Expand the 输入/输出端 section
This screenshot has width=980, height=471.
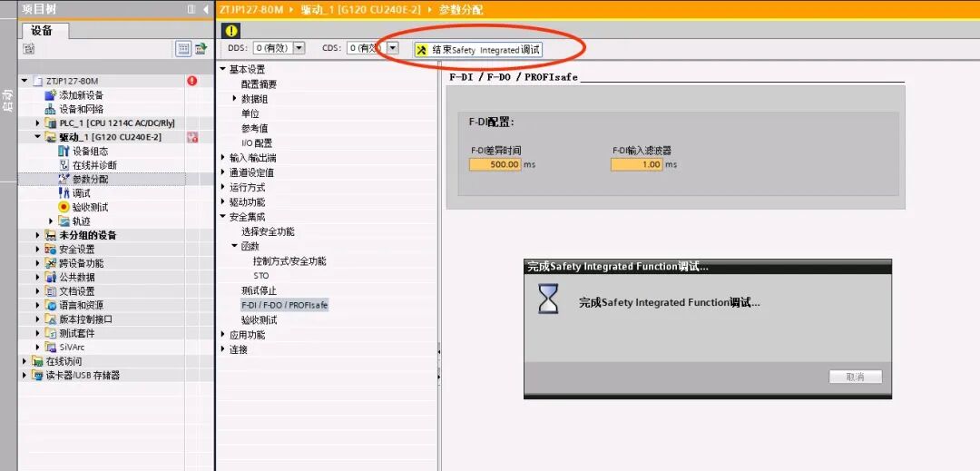[x=222, y=157]
